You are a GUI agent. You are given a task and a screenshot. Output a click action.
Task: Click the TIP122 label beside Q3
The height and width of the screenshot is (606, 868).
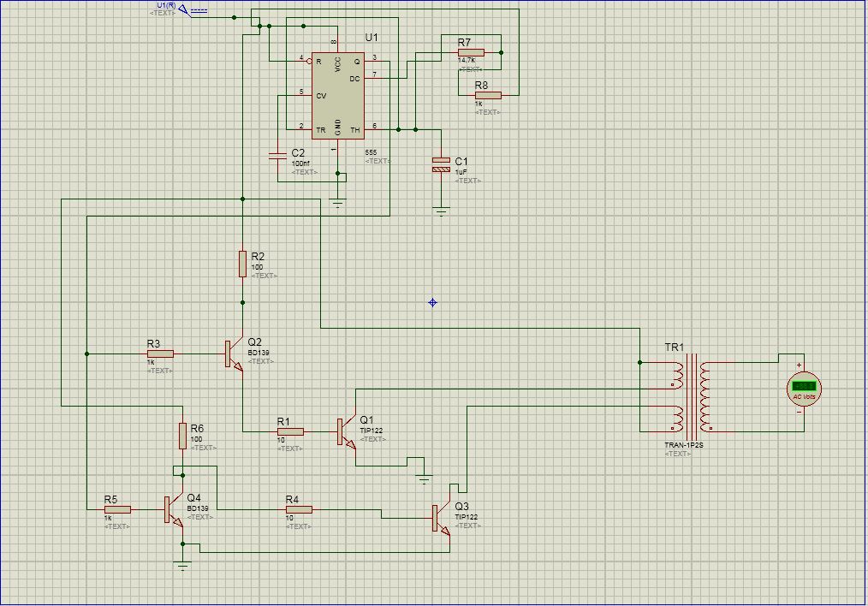467,517
